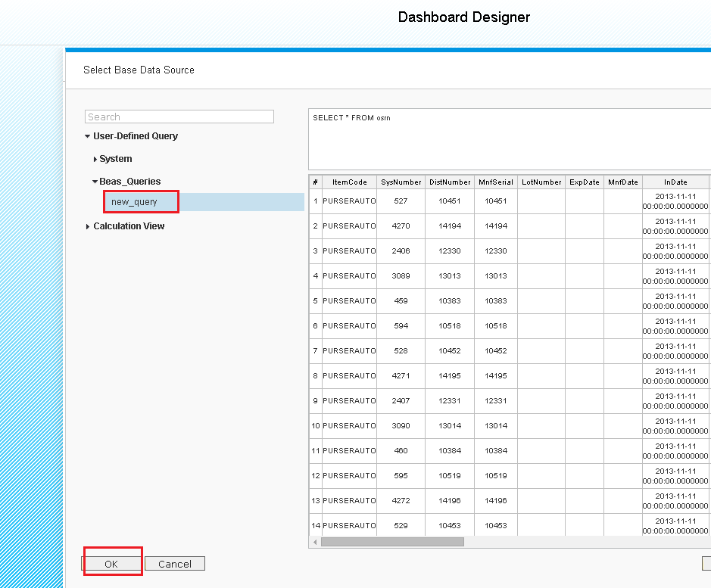
Task: Select the row with SysNumber 4270
Action: [x=454, y=226]
